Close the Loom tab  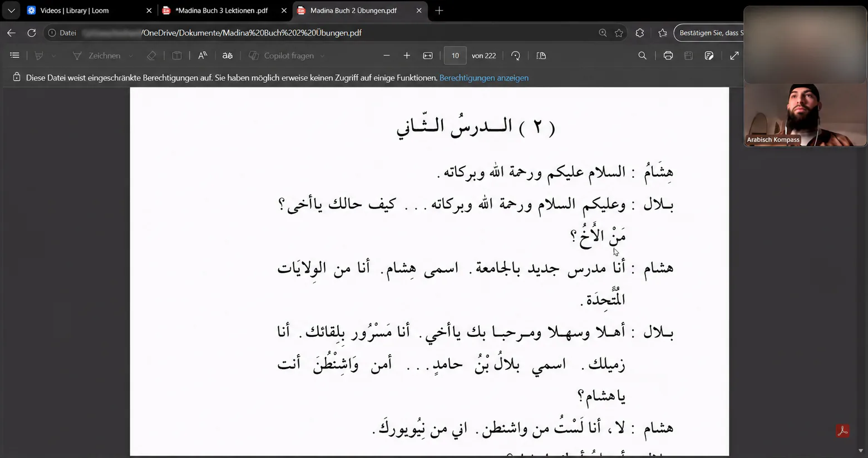pos(149,11)
